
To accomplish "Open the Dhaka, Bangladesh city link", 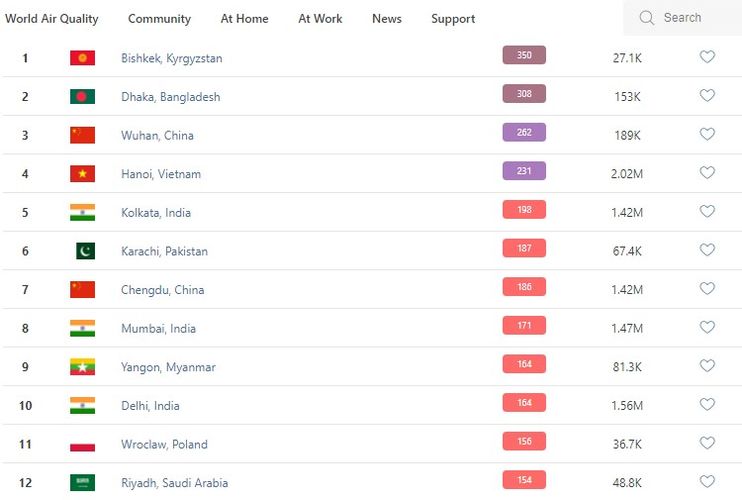I will [170, 97].
